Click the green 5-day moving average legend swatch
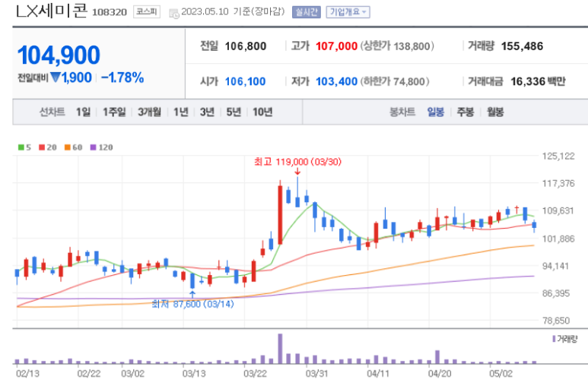Viewport: 588px width, 389px height. [x=21, y=147]
